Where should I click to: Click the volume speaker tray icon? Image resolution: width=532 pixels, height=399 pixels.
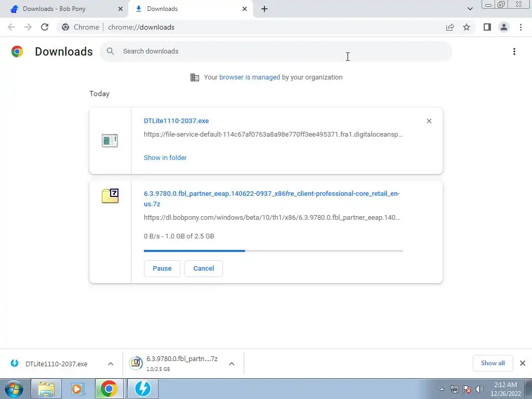[x=480, y=389]
